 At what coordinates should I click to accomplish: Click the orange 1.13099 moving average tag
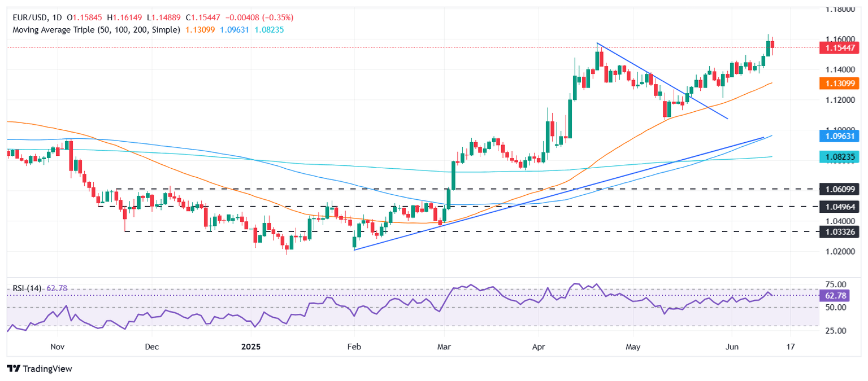pos(839,83)
